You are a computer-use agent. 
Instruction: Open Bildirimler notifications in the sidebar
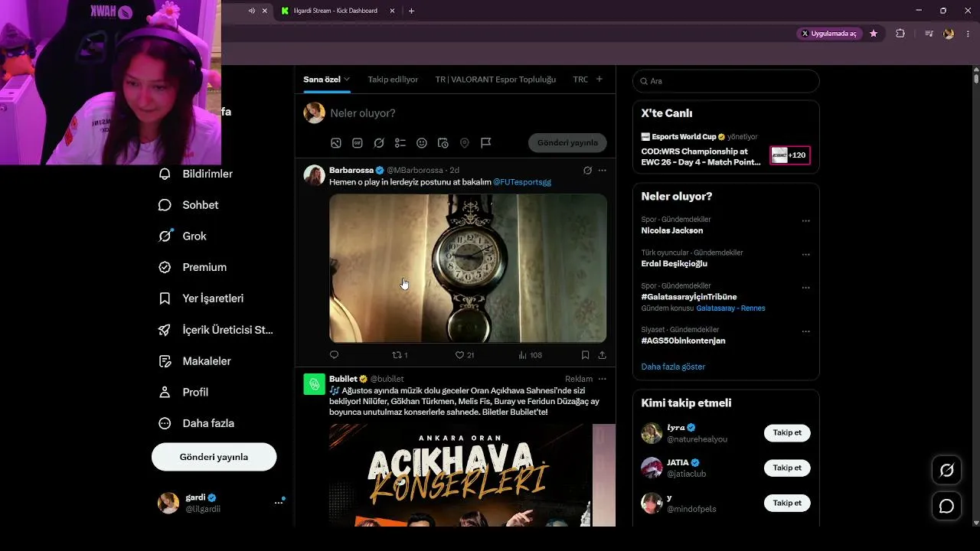pyautogui.click(x=195, y=174)
